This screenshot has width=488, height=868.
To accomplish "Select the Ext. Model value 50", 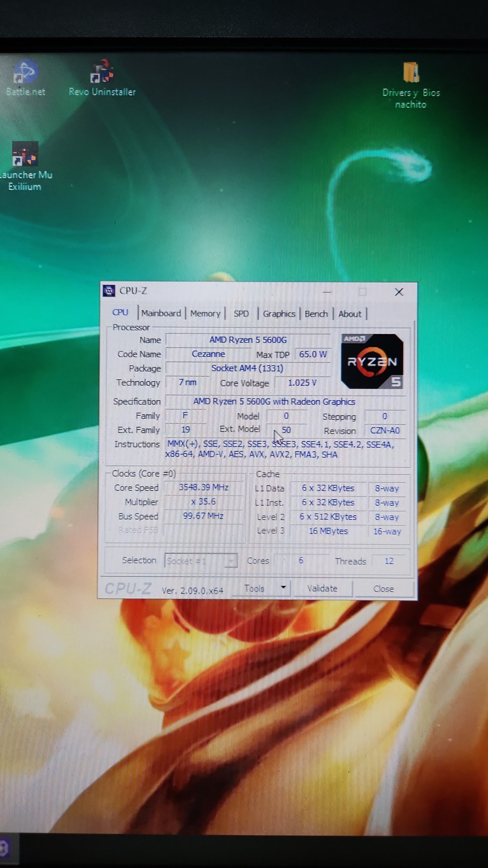I will [286, 430].
